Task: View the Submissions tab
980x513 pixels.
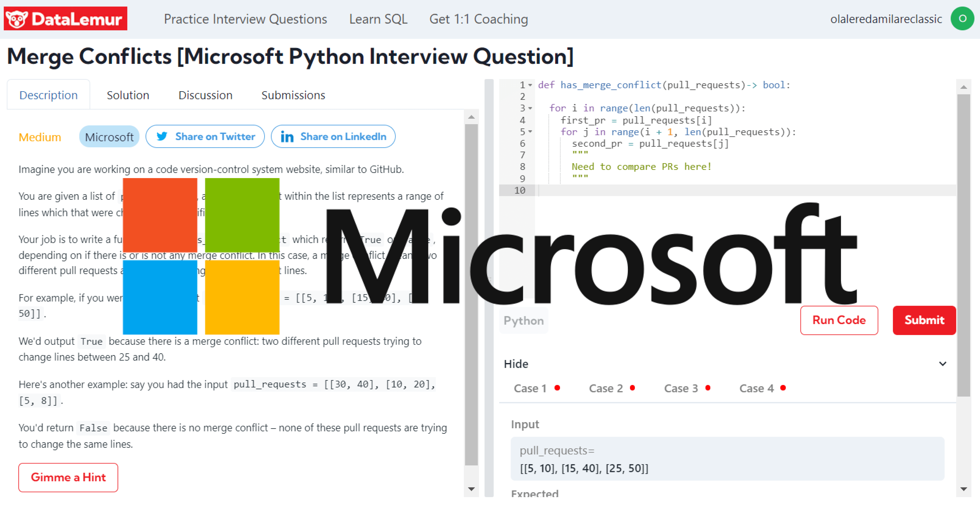Action: pyautogui.click(x=293, y=95)
